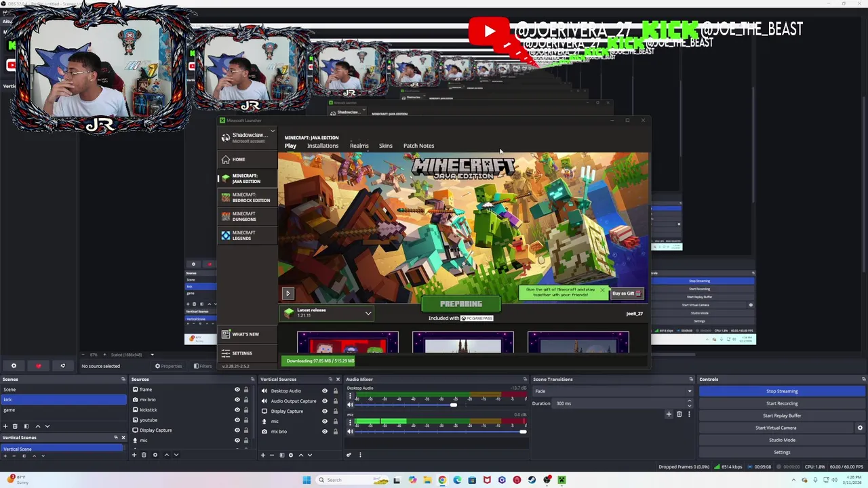Screen dimensions: 868x488
Task: Switch to launcher Realms tab
Action: pos(359,146)
